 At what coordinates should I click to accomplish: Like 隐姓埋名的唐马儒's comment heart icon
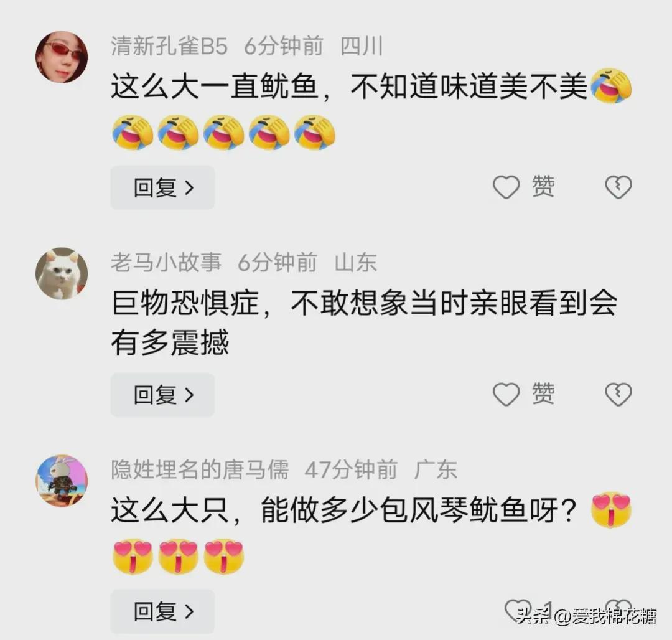[518, 609]
